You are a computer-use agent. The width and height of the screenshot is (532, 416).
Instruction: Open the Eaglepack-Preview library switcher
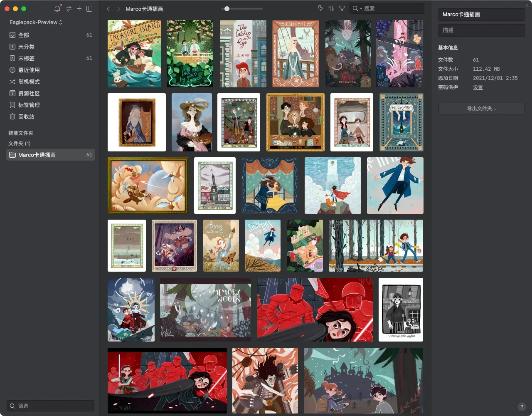tap(36, 22)
